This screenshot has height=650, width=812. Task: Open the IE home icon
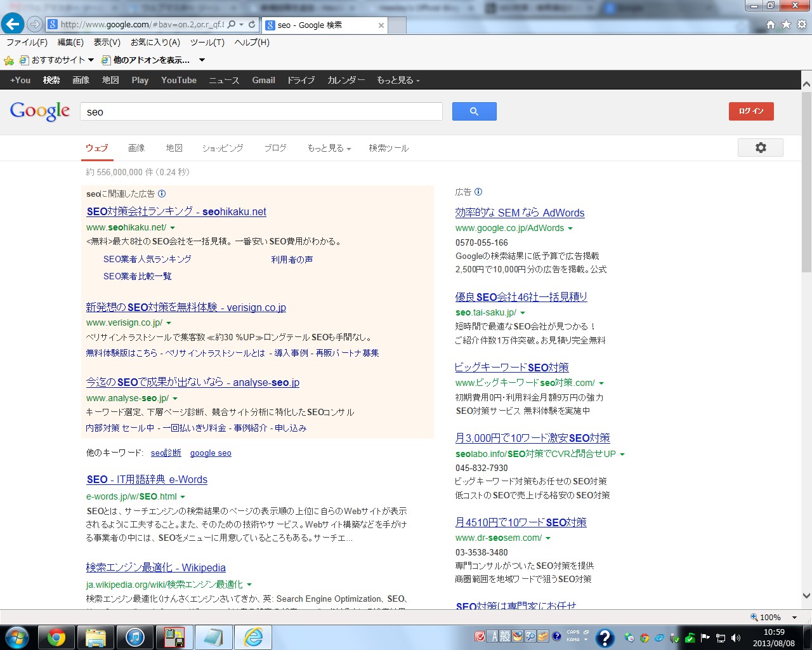pos(771,25)
